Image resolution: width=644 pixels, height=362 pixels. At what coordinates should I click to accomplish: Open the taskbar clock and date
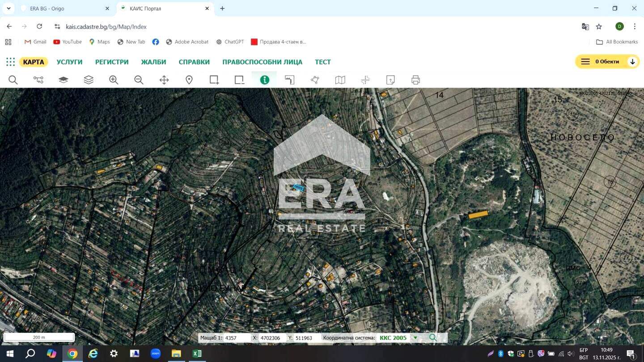pos(606,354)
